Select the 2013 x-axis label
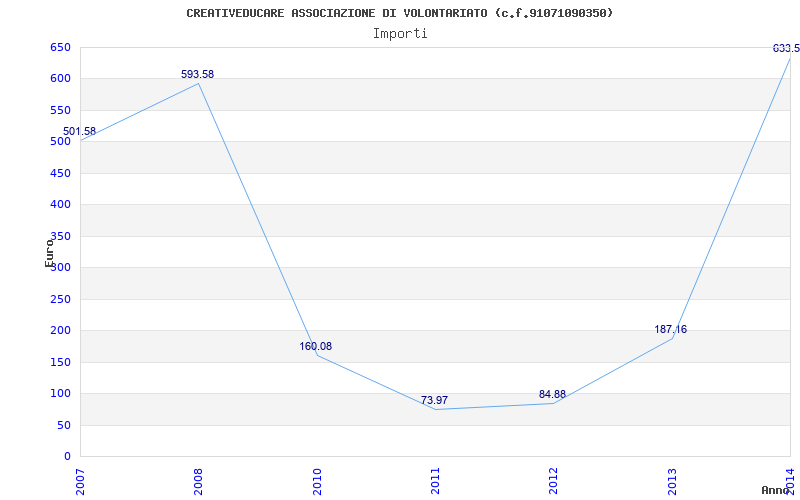Image resolution: width=800 pixels, height=500 pixels. 671,481
